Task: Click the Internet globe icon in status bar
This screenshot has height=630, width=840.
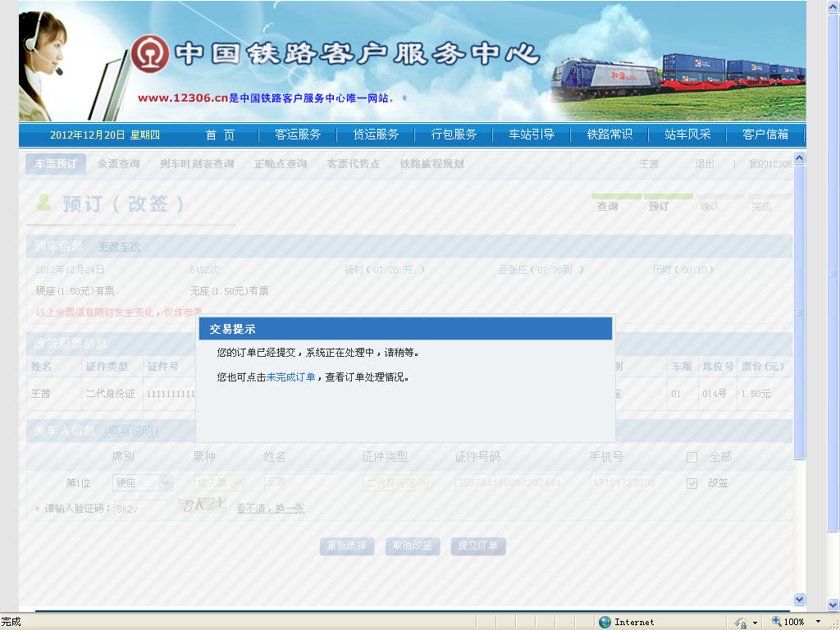Action: tap(605, 622)
